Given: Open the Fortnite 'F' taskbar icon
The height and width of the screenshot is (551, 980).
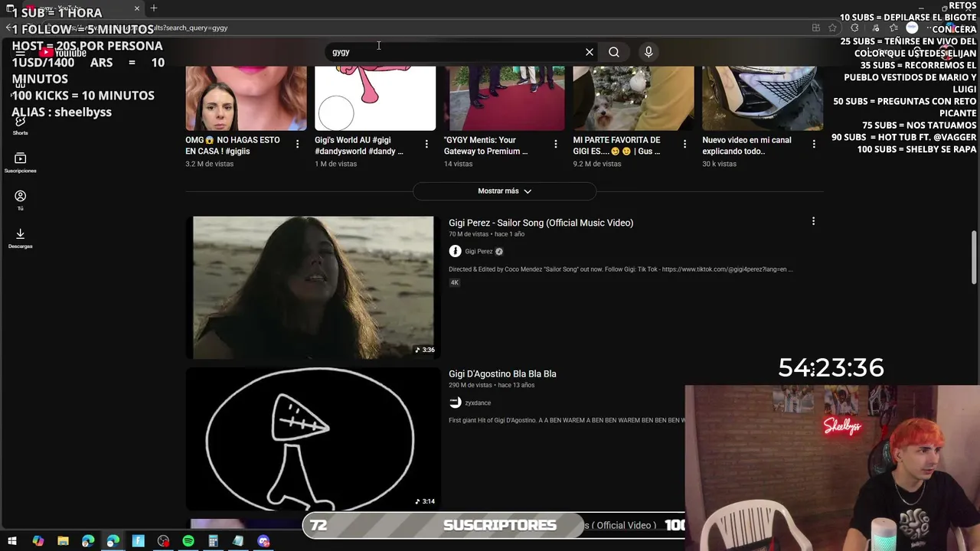Looking at the screenshot, I should 138,541.
